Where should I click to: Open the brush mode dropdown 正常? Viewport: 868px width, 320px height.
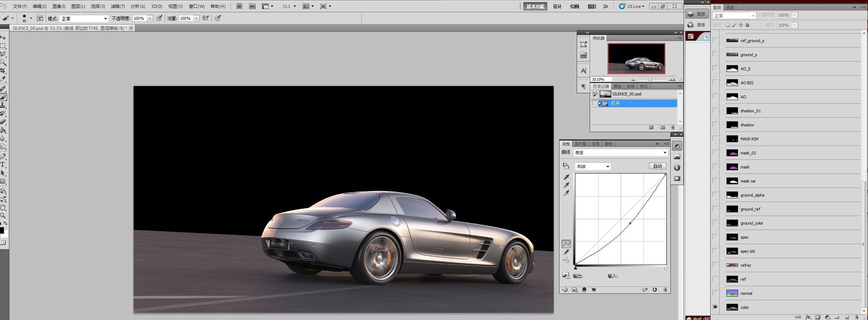84,18
